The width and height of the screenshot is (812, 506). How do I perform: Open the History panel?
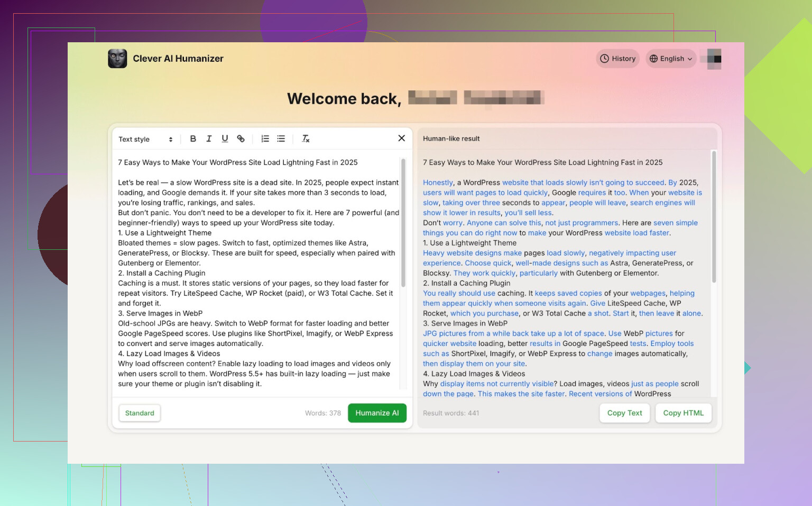coord(617,59)
